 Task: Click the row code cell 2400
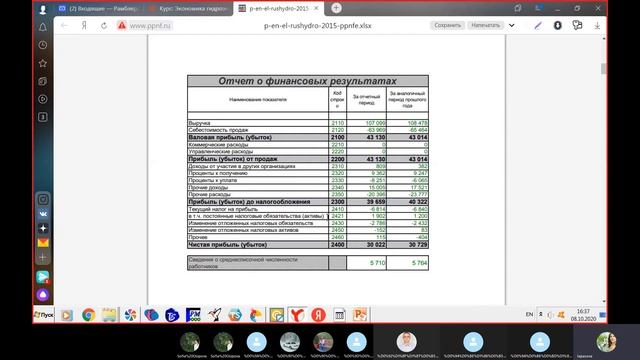(x=338, y=244)
